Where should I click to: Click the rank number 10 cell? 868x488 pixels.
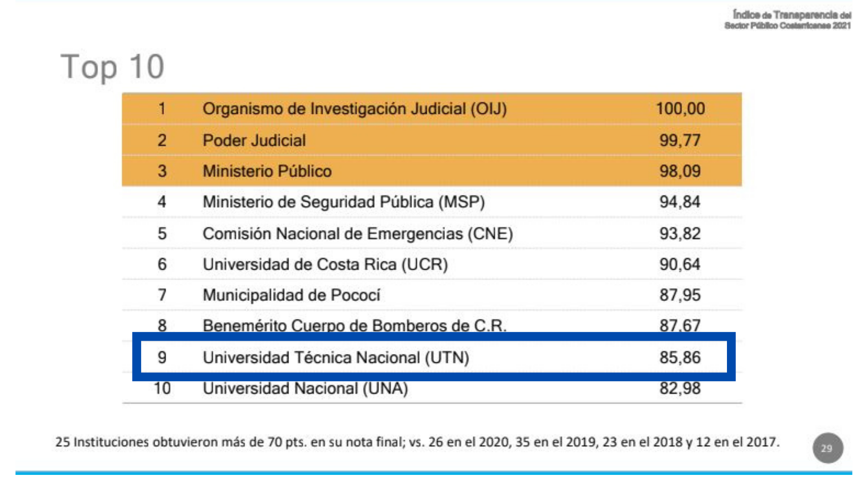point(162,389)
